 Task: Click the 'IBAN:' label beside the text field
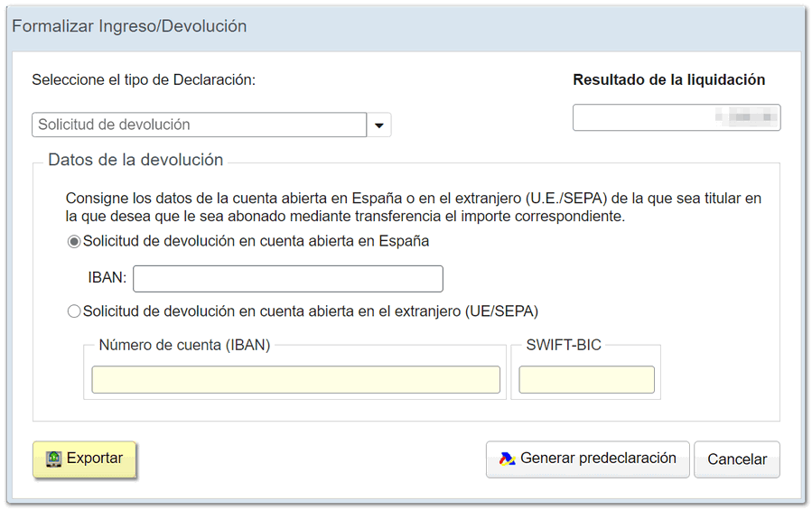[x=107, y=279]
